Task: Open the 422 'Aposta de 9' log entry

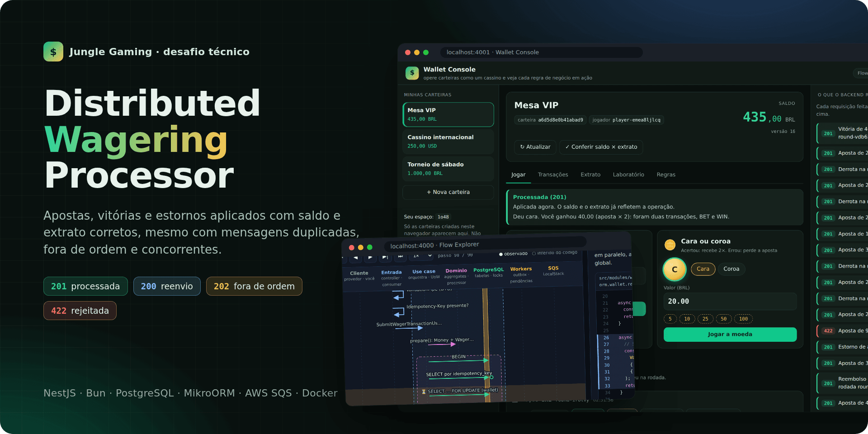Action: pyautogui.click(x=843, y=331)
